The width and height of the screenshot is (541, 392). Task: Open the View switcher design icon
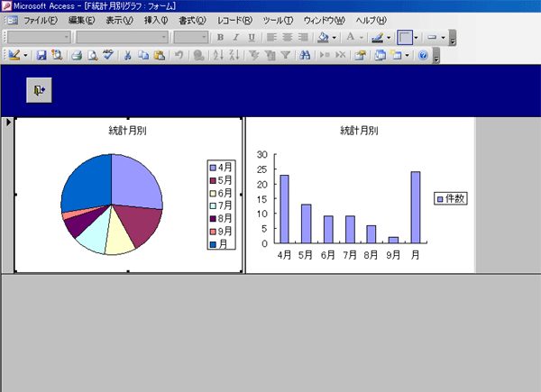tap(14, 55)
